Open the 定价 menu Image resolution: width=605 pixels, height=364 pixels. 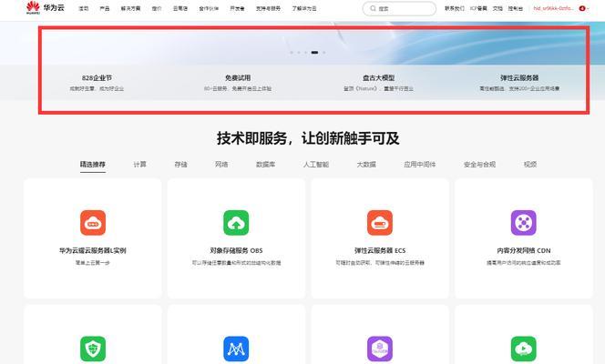[x=157, y=8]
